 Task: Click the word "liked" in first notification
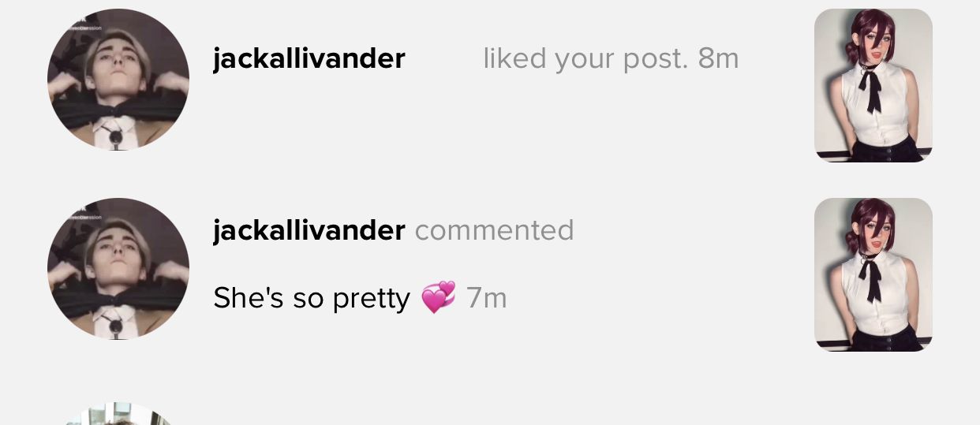tap(514, 58)
